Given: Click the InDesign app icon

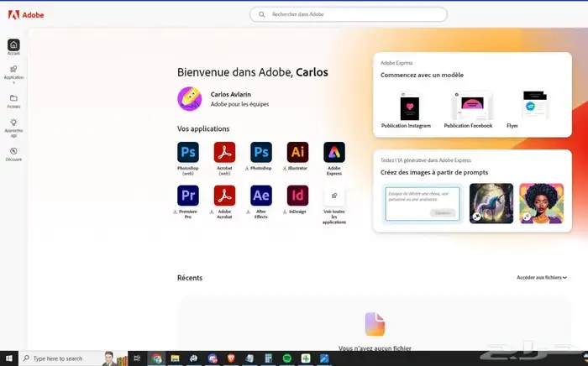Looking at the screenshot, I should 297,196.
